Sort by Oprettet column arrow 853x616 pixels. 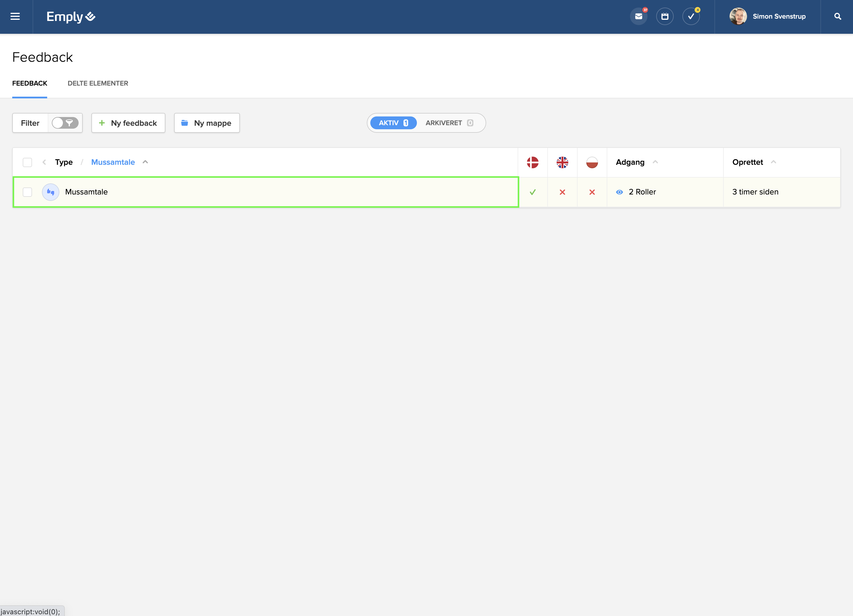pyautogui.click(x=773, y=162)
